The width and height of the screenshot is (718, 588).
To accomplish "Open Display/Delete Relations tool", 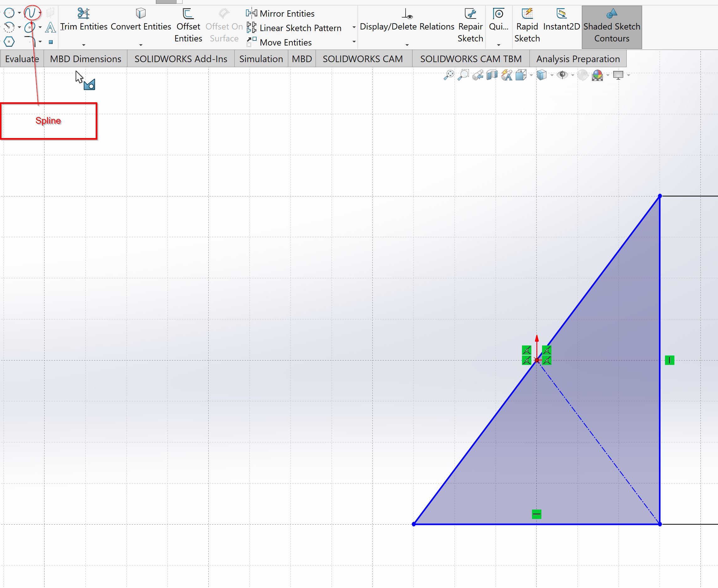I will (x=407, y=20).
